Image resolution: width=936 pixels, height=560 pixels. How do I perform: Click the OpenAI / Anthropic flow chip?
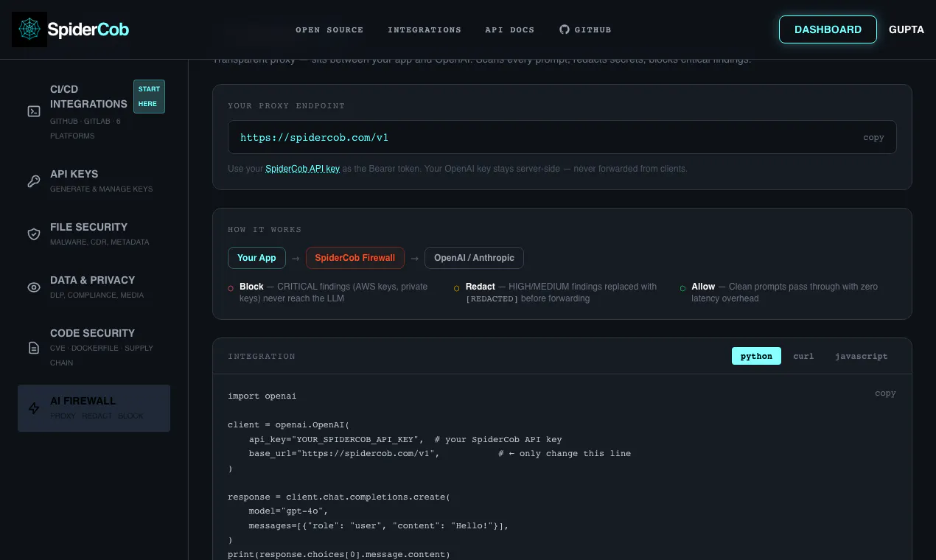click(x=474, y=258)
